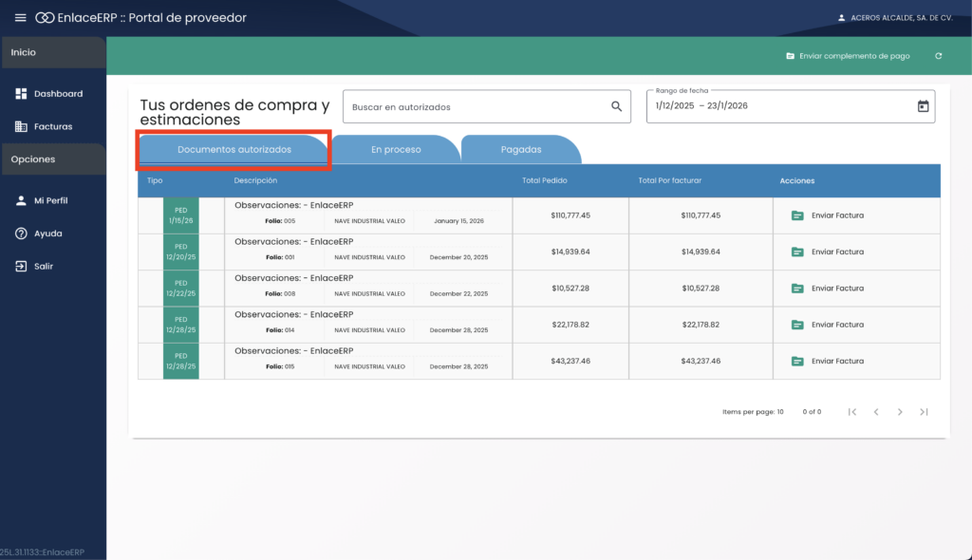Click the Salir exit icon
The image size is (972, 560).
click(21, 266)
